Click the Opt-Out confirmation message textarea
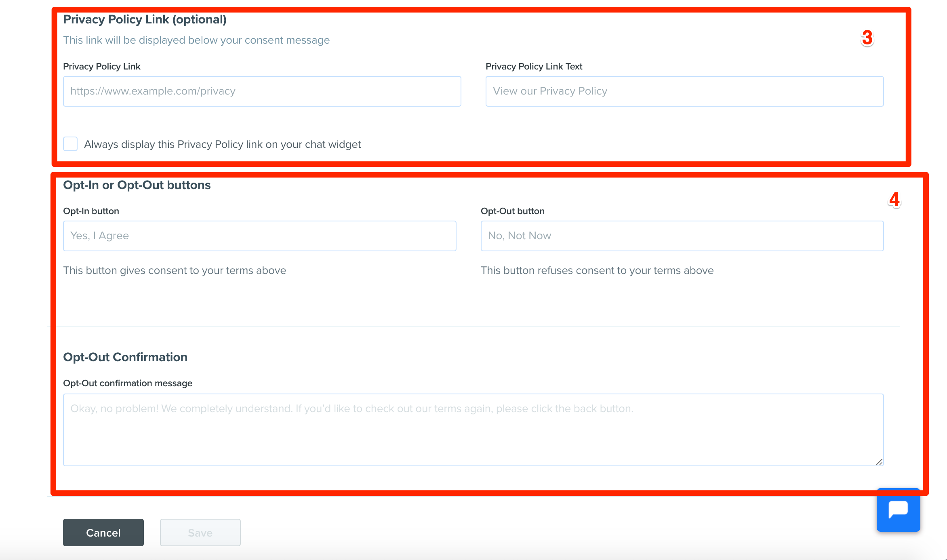Screen dimensions: 947x560 [x=473, y=430]
